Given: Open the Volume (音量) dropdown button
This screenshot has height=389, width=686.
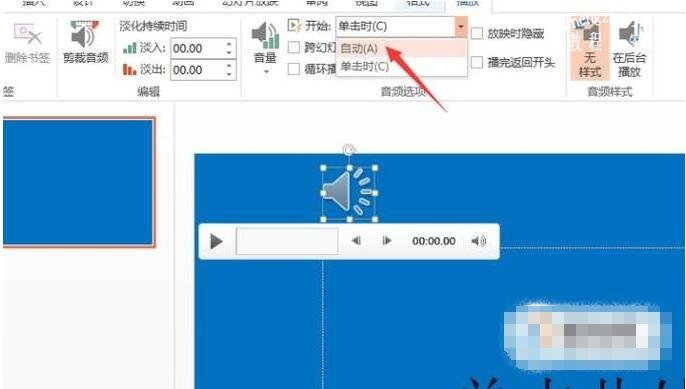Looking at the screenshot, I should [x=266, y=48].
